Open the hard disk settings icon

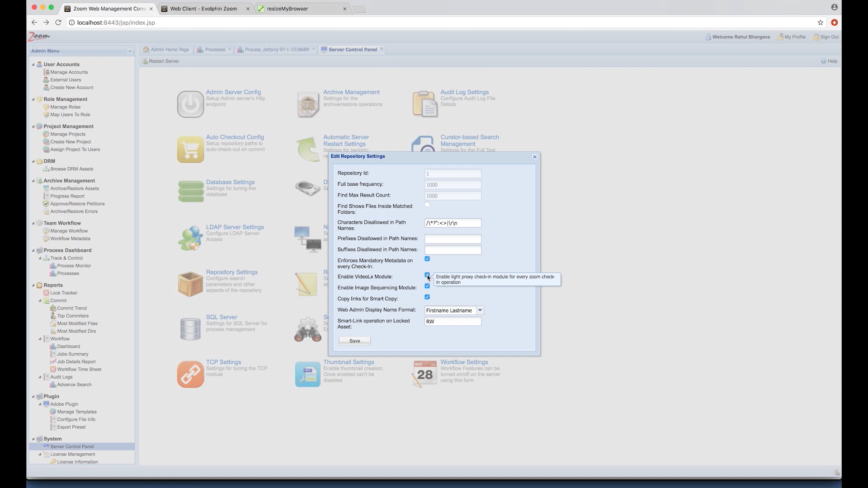click(x=308, y=188)
